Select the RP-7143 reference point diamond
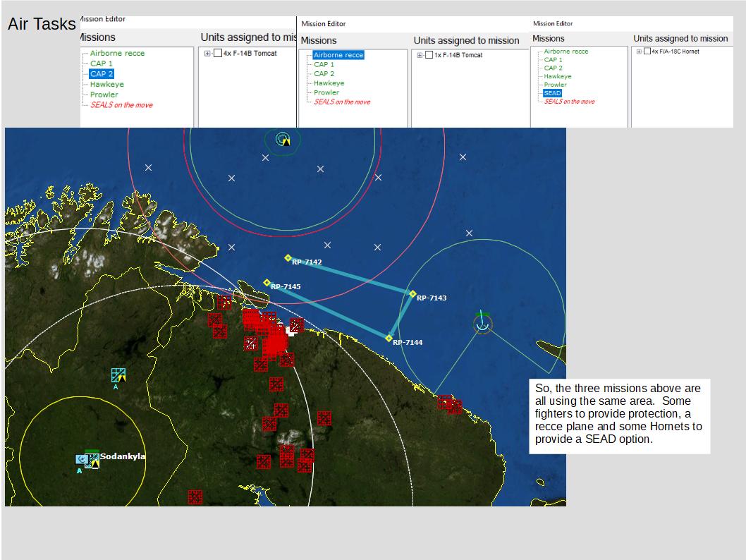This screenshot has width=746, height=560. pyautogui.click(x=412, y=294)
